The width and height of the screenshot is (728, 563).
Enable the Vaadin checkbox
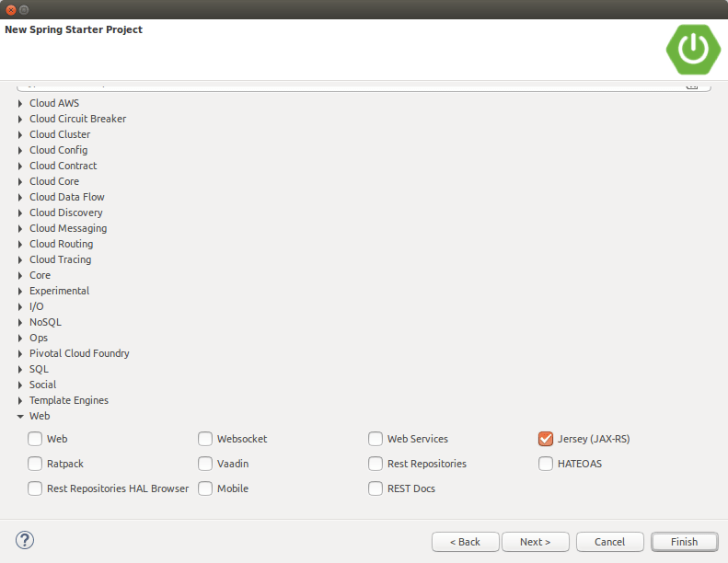pos(205,464)
